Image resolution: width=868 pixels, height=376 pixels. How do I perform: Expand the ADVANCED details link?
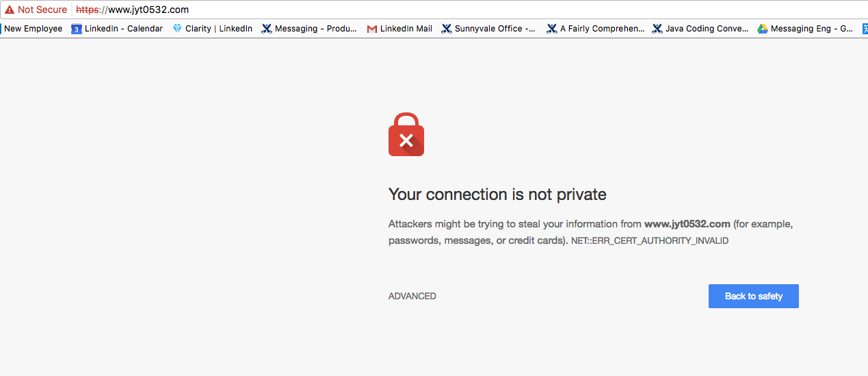[412, 296]
